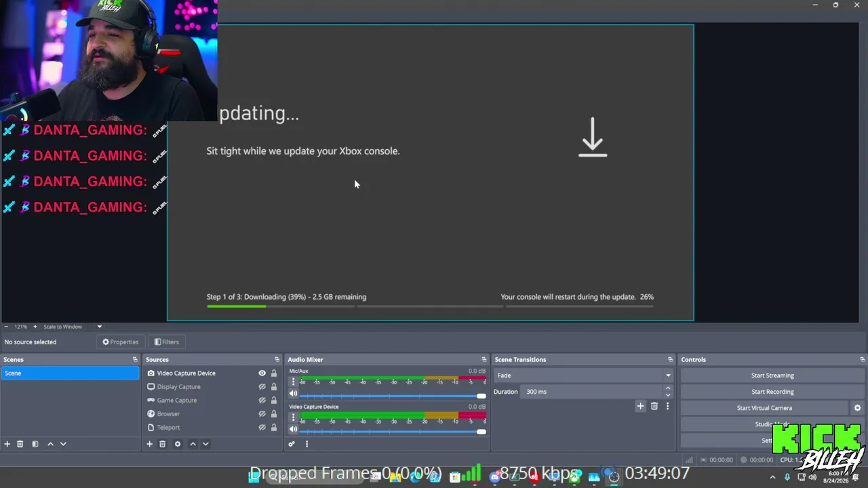Move source up in Sources panel
Screen dimensions: 868x488
tap(193, 444)
